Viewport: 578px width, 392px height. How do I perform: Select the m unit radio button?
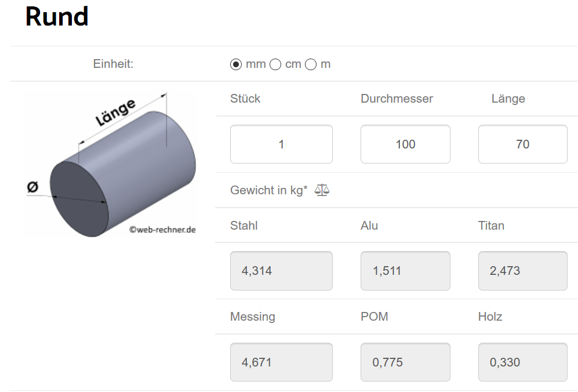(311, 64)
